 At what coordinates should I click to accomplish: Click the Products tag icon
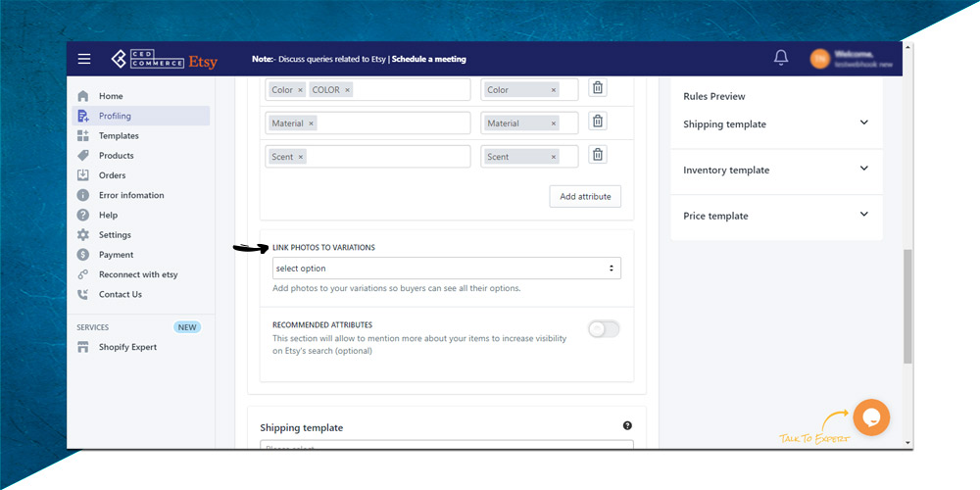pyautogui.click(x=83, y=156)
